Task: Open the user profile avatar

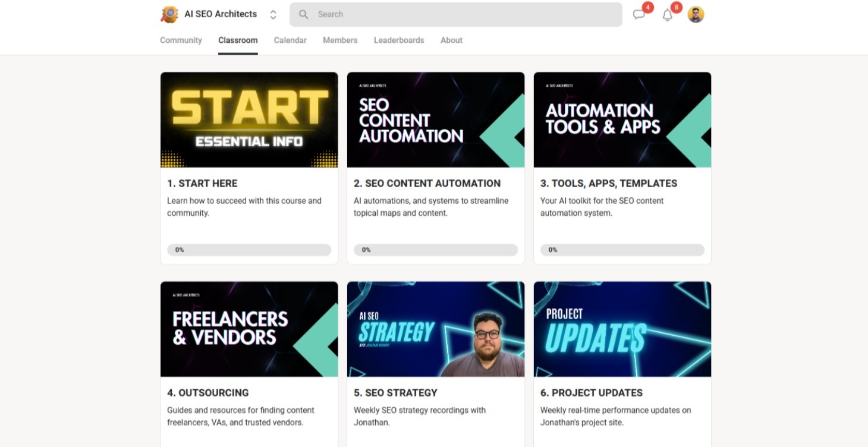Action: click(x=696, y=15)
